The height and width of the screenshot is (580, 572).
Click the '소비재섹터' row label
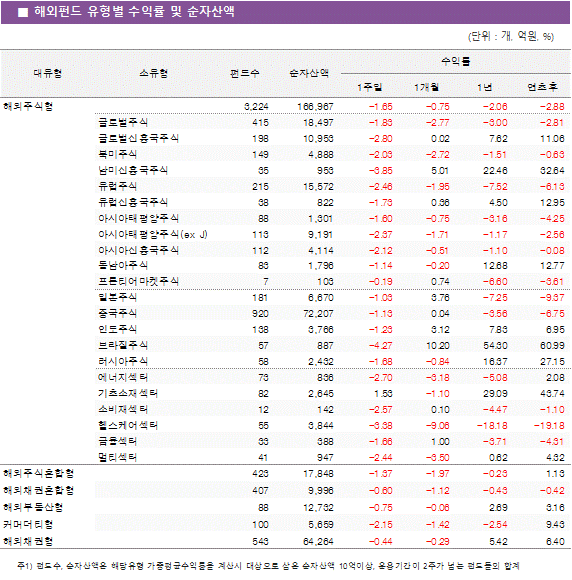click(123, 409)
